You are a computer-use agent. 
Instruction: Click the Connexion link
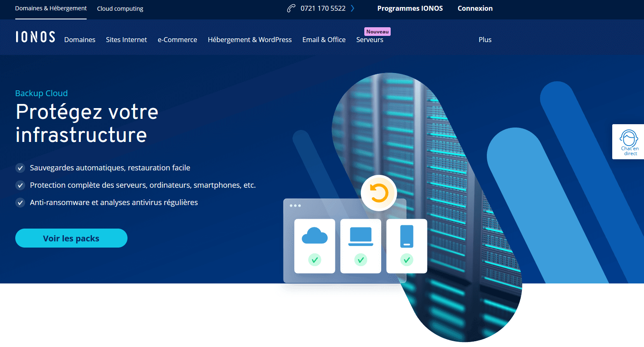pyautogui.click(x=475, y=8)
